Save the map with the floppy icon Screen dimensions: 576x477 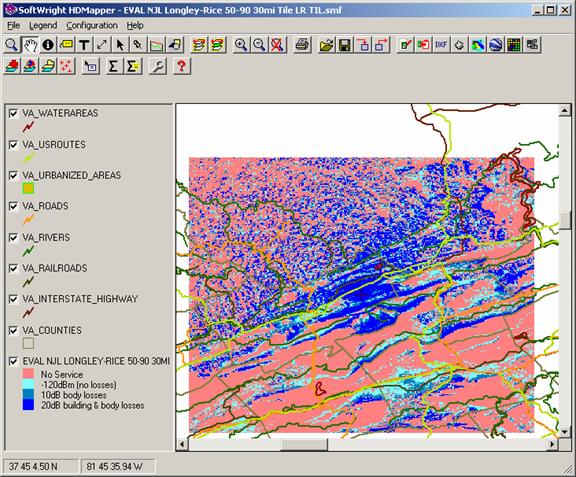(344, 45)
